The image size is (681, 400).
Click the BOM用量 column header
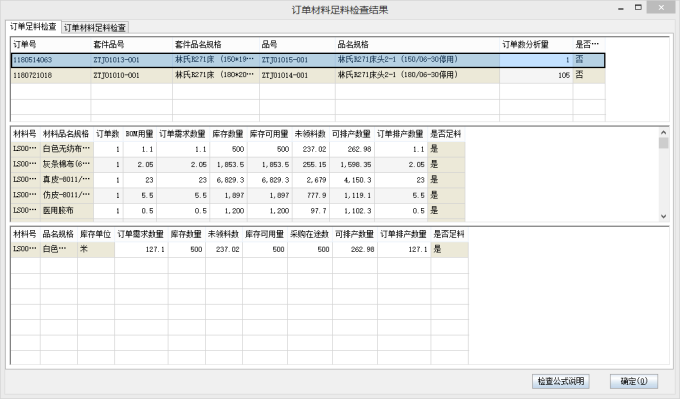point(139,134)
